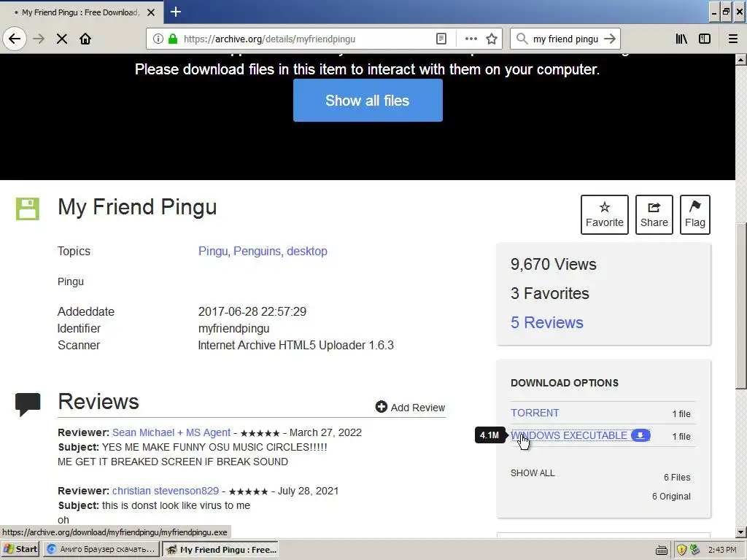Screen dimensions: 747x560
Task: Click the download icon beside WINDOWS EXECUTABLE
Action: (x=640, y=435)
